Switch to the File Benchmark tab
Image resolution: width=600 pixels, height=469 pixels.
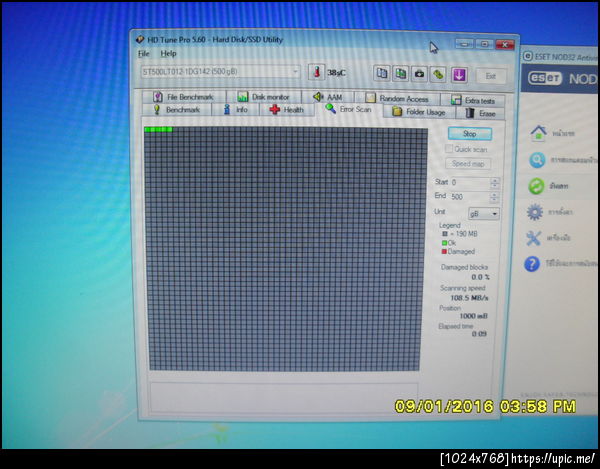coord(184,97)
